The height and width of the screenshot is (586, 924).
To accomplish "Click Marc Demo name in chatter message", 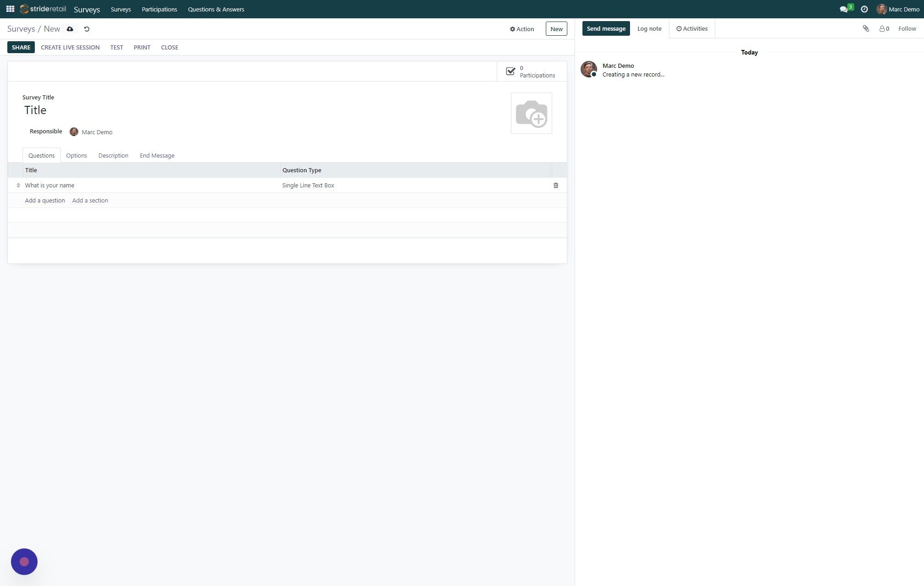I will coord(618,66).
